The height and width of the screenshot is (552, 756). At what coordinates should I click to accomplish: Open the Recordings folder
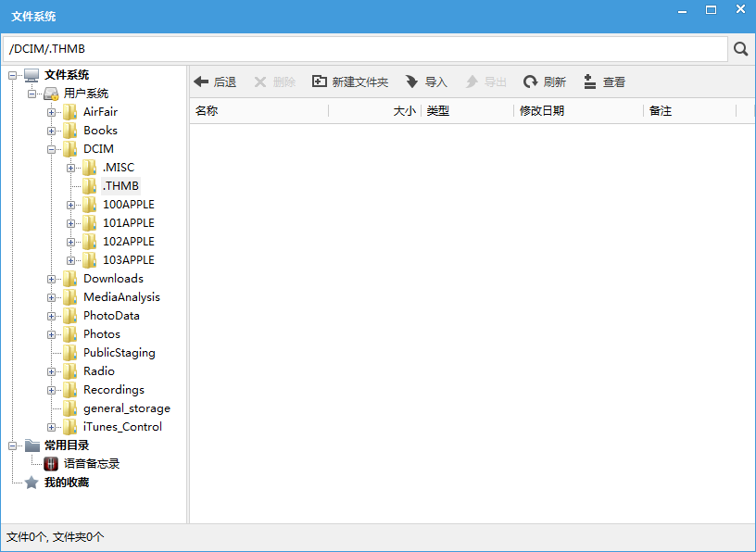(114, 389)
